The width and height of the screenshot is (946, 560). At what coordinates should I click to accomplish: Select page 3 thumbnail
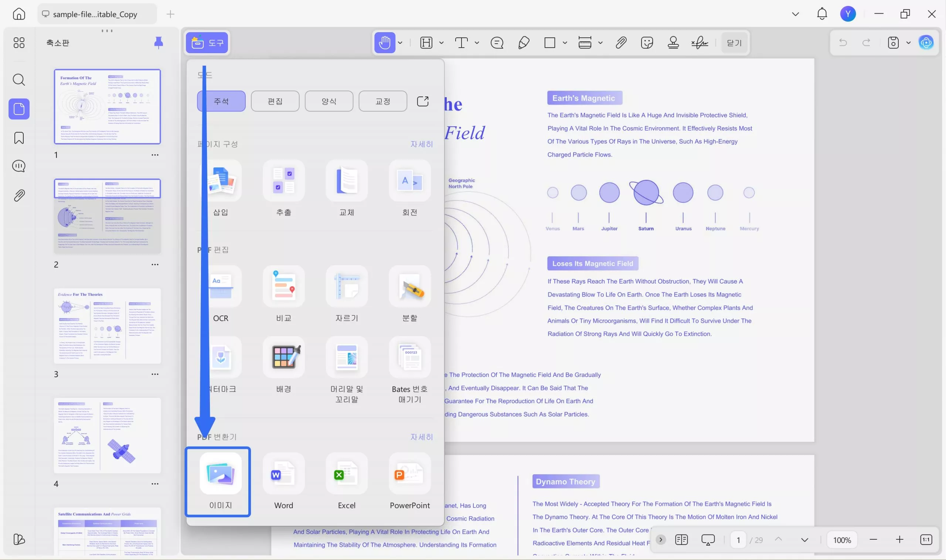point(107,326)
